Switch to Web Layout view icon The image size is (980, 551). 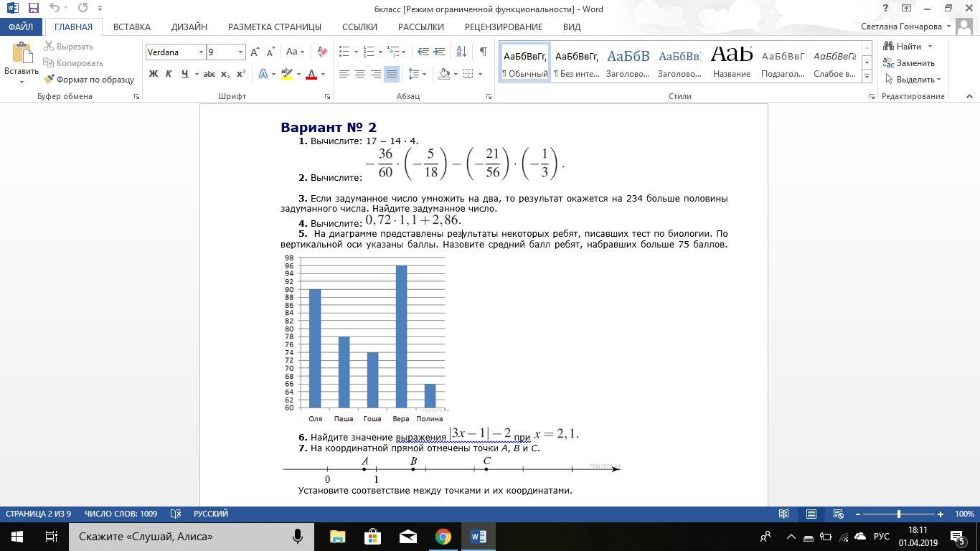[x=838, y=514]
